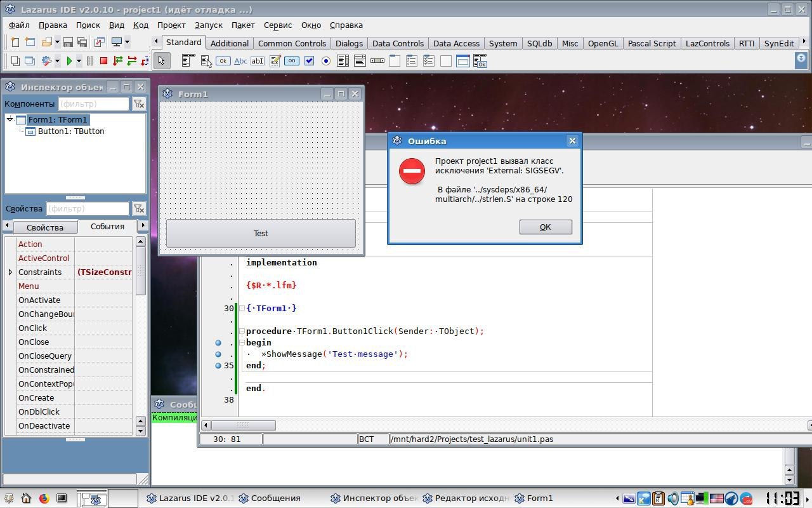Screen dimensions: 812x508
Task: Select the TToggleBox 'on' palette component
Action: coord(292,61)
